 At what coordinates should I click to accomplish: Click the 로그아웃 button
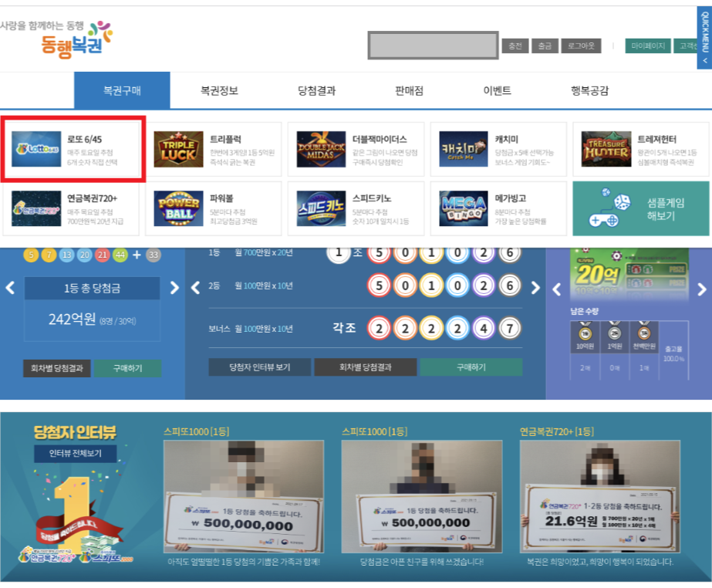tap(581, 46)
